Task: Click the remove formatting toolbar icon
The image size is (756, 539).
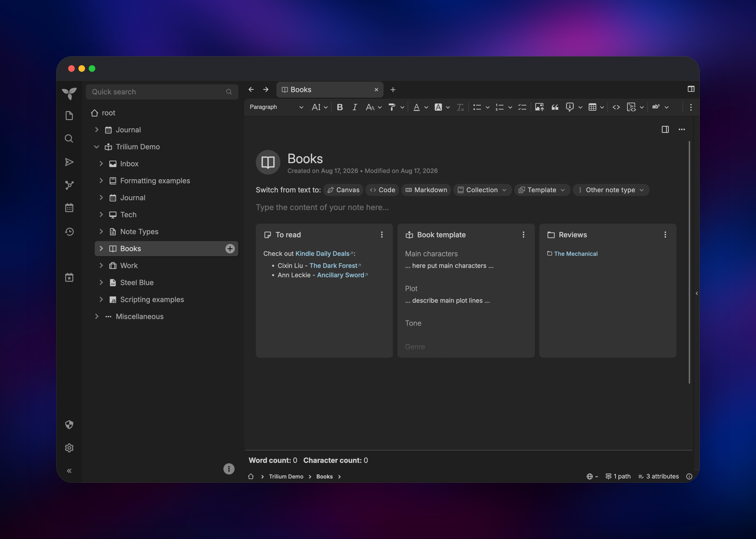Action: (460, 107)
